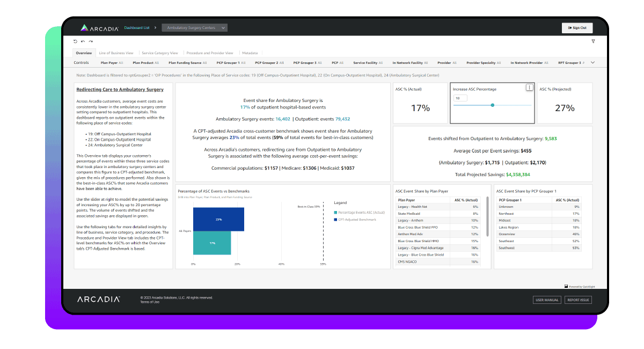Select the Lakes Region row
Screen dimensions: 644x349
539,227
